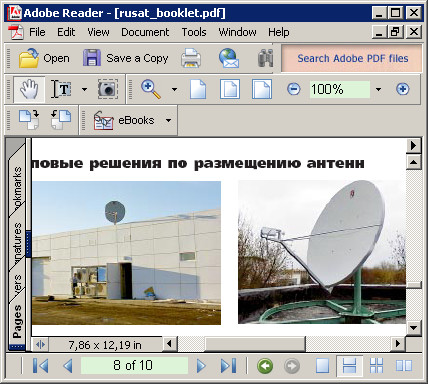
Task: Expand the text select tool dropdown arrow
Action: click(84, 89)
